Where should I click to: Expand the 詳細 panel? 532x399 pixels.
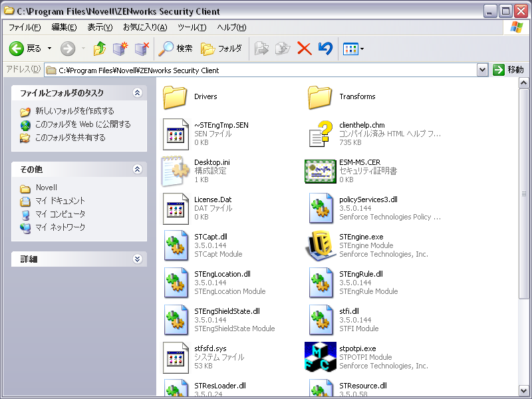pyautogui.click(x=137, y=259)
